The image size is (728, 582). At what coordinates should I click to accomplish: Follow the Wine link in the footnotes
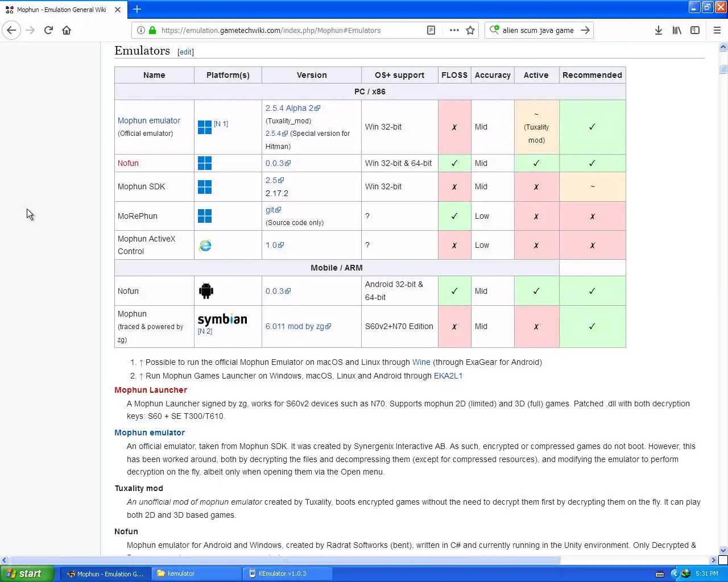pos(421,362)
